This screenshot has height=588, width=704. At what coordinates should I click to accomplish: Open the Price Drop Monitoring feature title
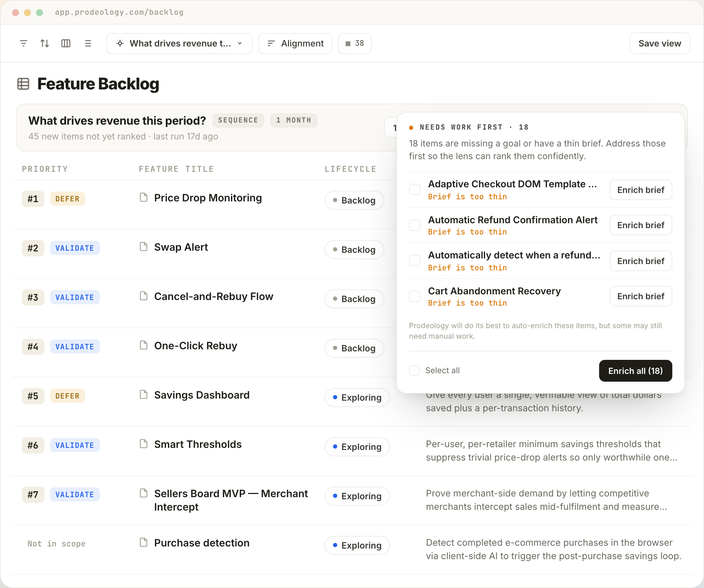[208, 198]
